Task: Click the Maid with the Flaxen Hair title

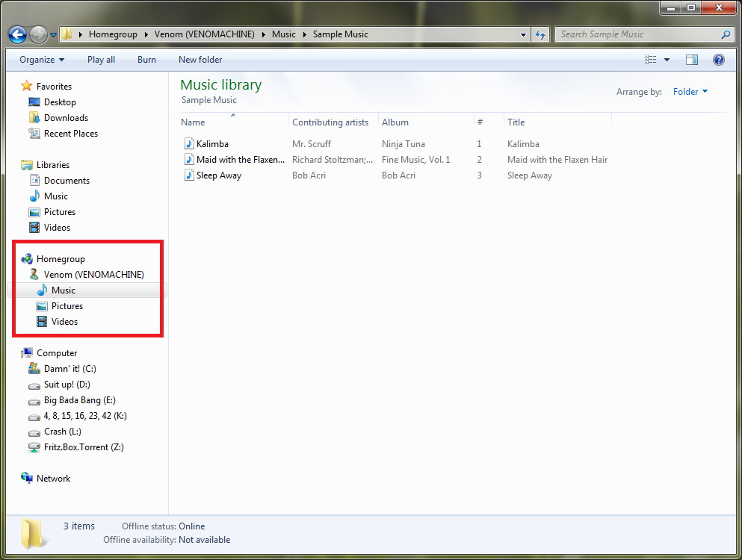Action: [x=557, y=159]
